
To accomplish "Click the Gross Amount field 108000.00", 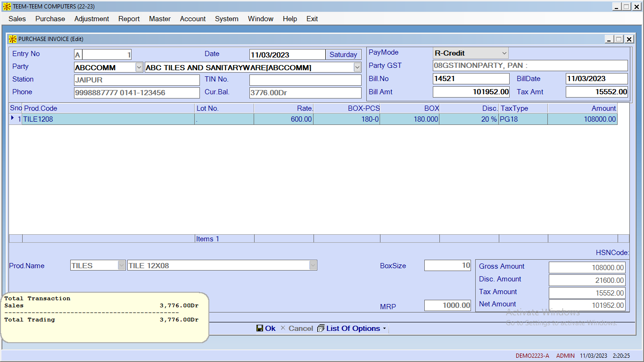I will coord(587,268).
